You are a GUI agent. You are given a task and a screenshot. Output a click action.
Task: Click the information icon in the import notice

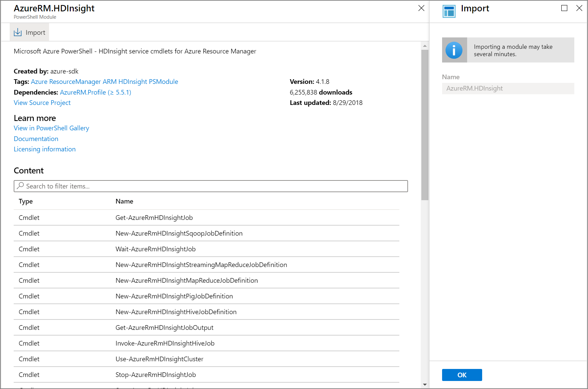tap(454, 50)
